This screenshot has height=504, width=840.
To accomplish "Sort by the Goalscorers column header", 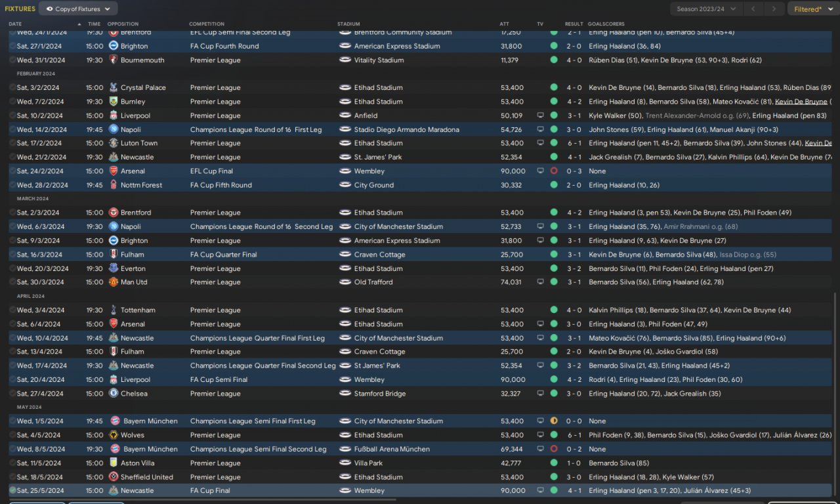I will click(x=606, y=24).
